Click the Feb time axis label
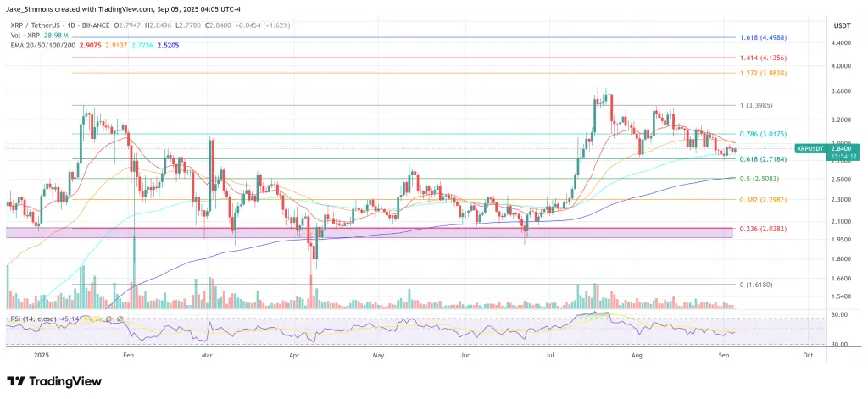868x399 pixels. tap(129, 354)
